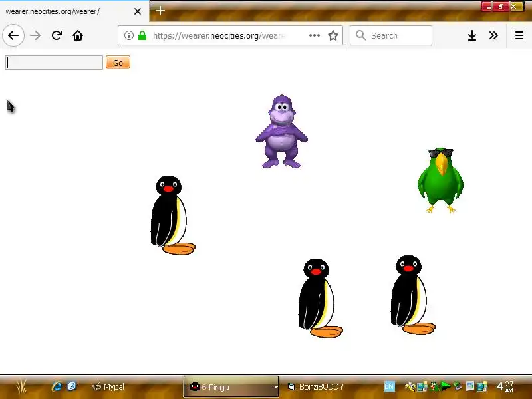The image size is (532, 399).
Task: Click the taskbar clock showing 4:27 AM
Action: pyautogui.click(x=505, y=386)
